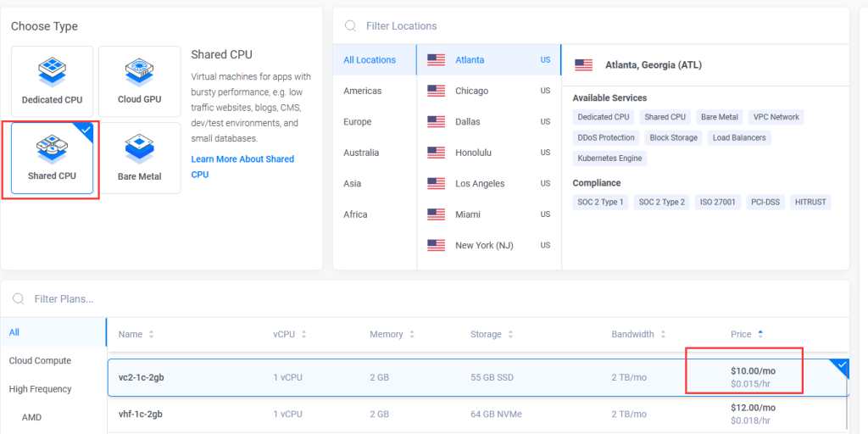868x434 pixels.
Task: Pick the Bare Metal server type icon
Action: [x=139, y=147]
